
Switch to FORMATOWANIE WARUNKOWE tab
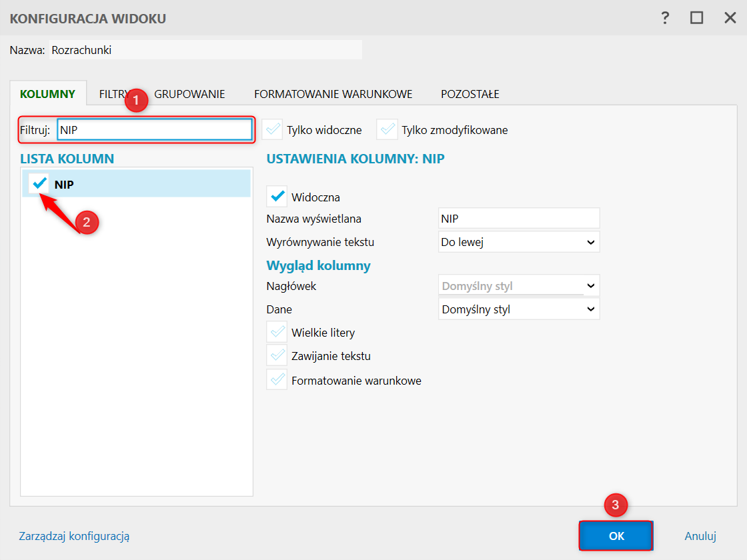[333, 94]
